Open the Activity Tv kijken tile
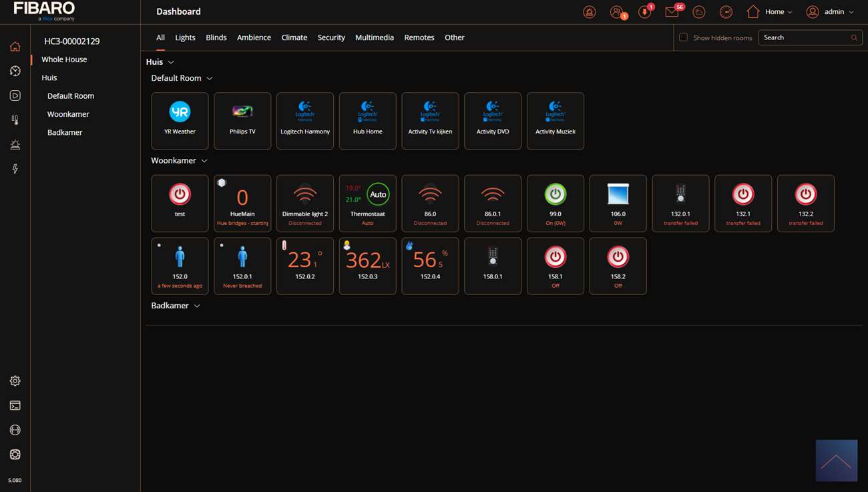Viewport: 868px width, 492px height. coord(430,121)
